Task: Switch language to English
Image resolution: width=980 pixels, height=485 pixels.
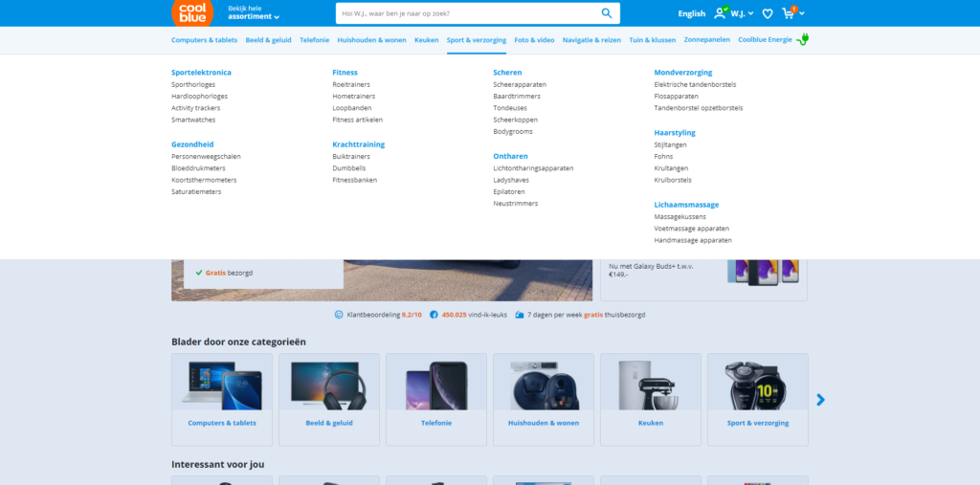Action: point(692,13)
